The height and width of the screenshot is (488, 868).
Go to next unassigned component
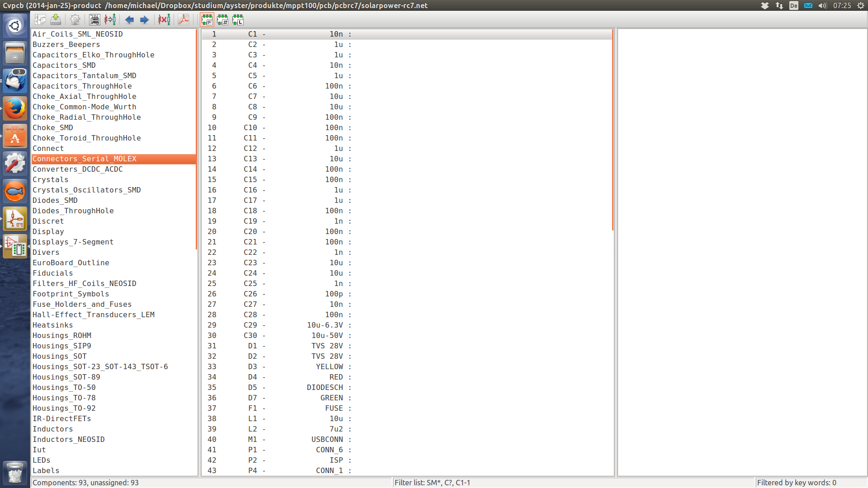145,19
